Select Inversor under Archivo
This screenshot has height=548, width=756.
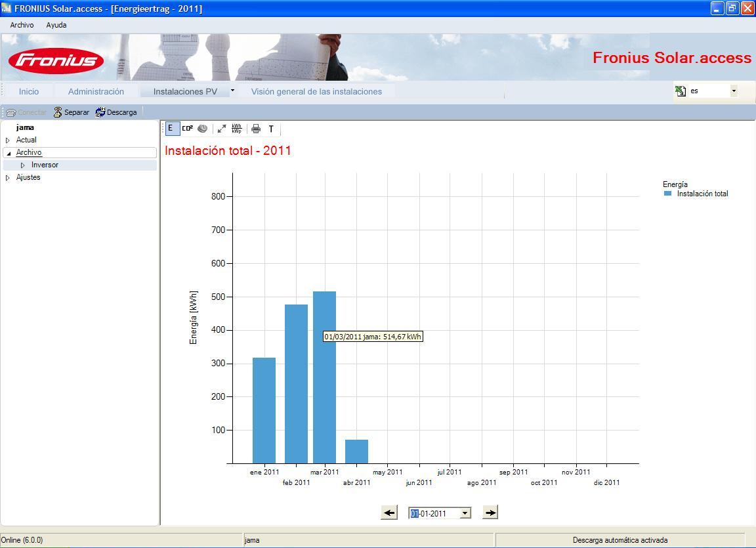(45, 165)
